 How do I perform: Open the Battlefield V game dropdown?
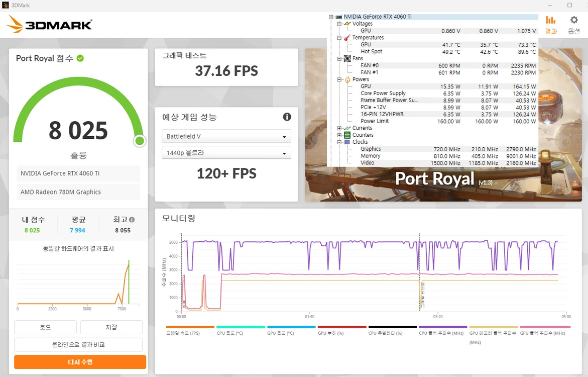226,136
